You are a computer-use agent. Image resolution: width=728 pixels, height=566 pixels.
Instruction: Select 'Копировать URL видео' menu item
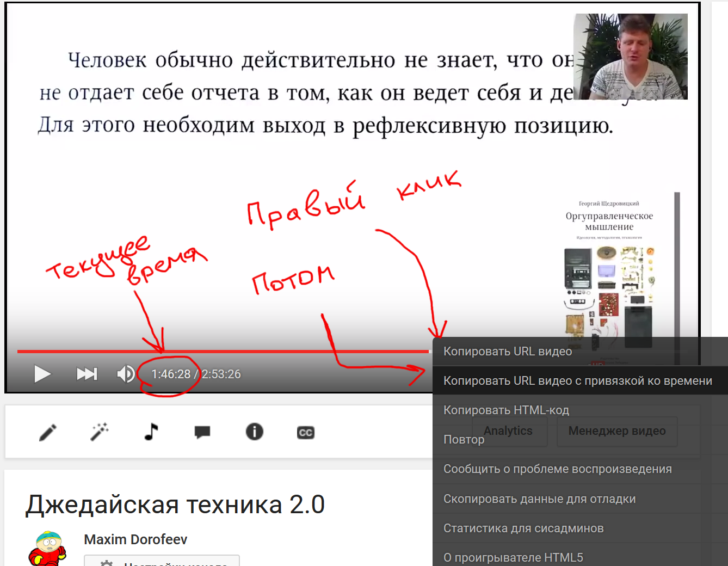(x=508, y=352)
